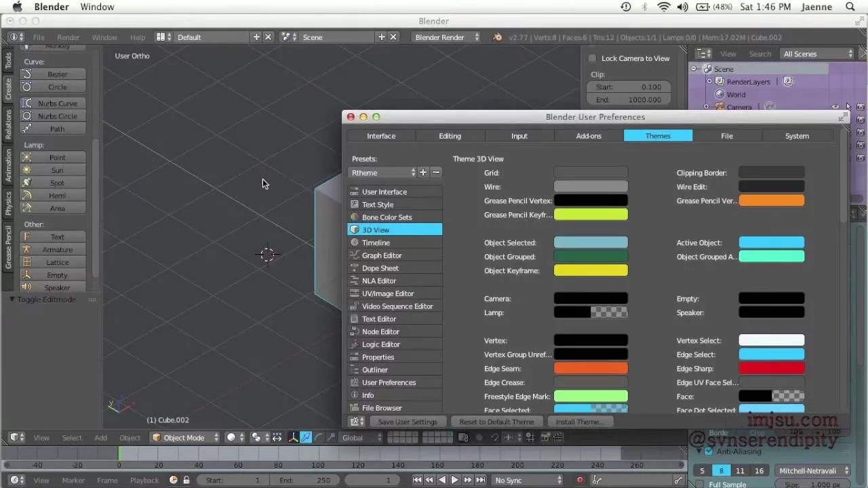Click the Point lamp icon
The height and width of the screenshot is (488, 868).
[26, 157]
